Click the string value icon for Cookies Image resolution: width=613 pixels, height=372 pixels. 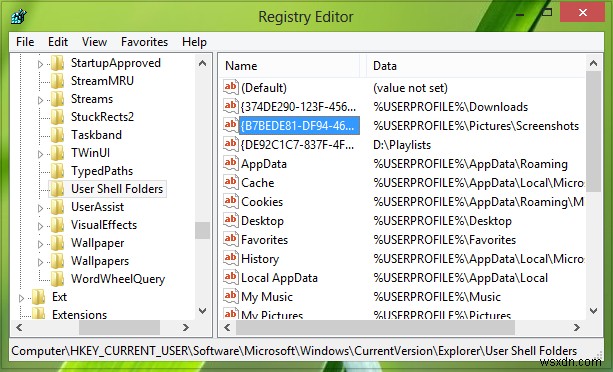click(x=231, y=201)
